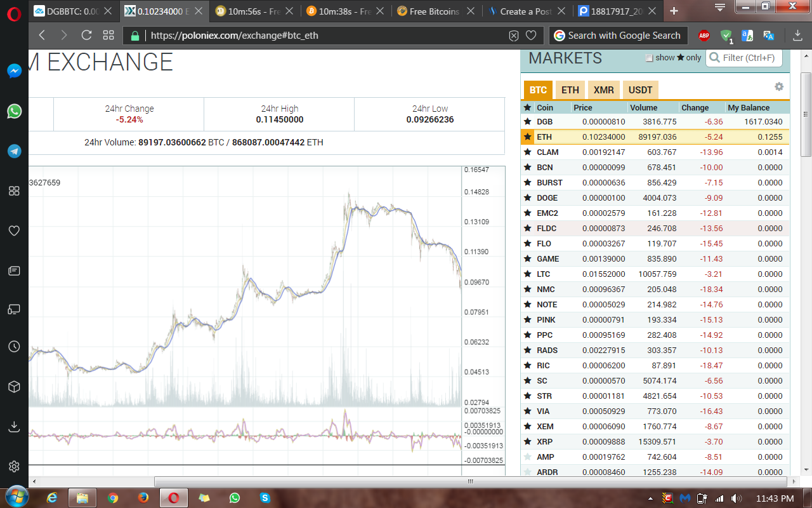Screen dimensions: 812x508
Task: Select XMR markets tab
Action: 604,90
